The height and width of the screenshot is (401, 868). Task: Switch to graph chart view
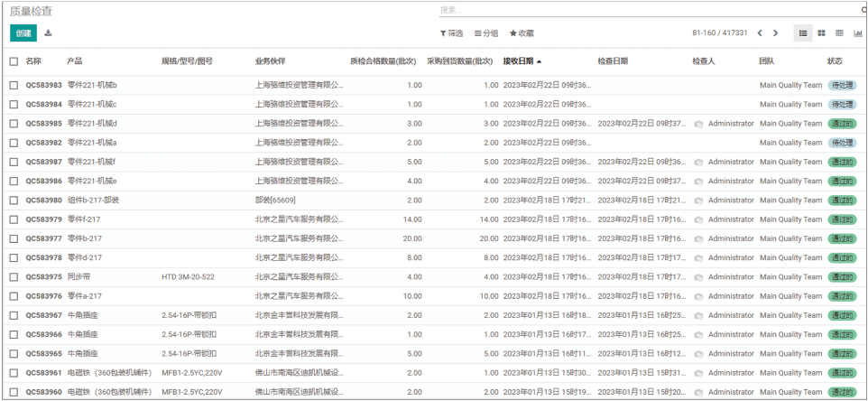coord(857,33)
